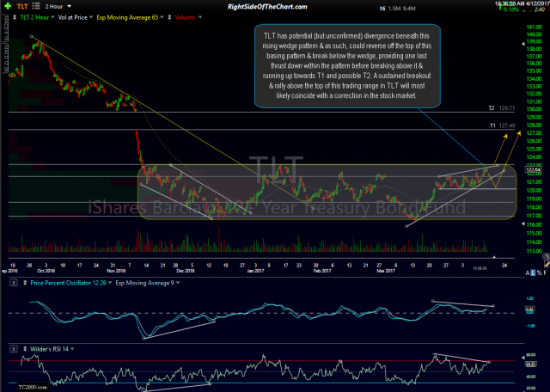Select logarithmic scale L toggle
This screenshot has width=550, height=392.
tap(533, 273)
